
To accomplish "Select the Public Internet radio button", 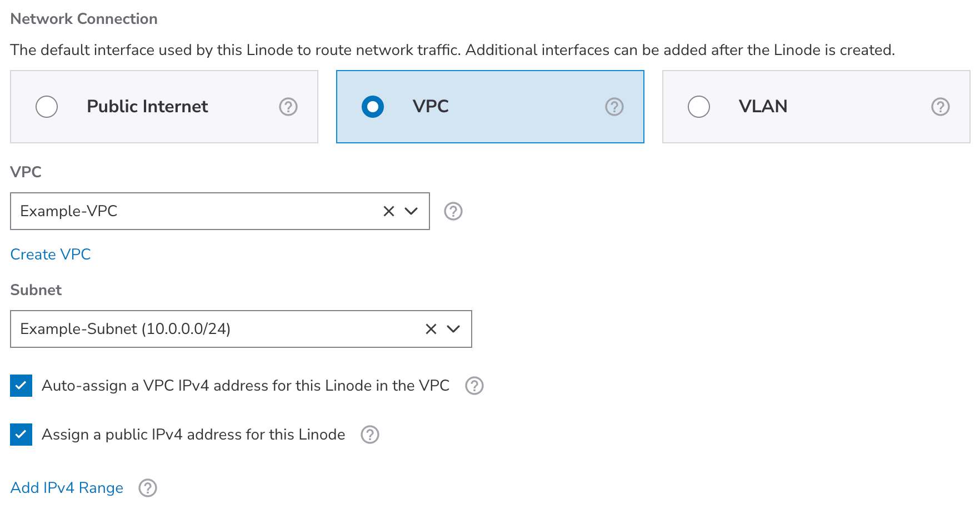I will coord(47,107).
